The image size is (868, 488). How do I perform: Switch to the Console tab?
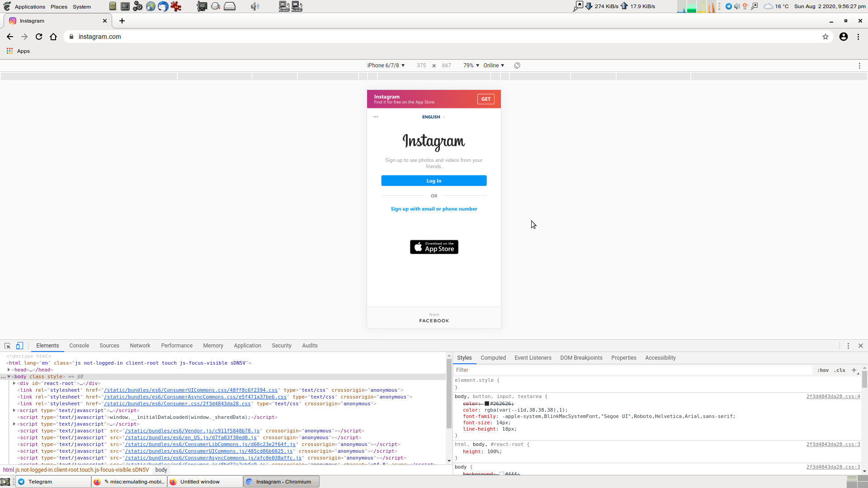79,346
